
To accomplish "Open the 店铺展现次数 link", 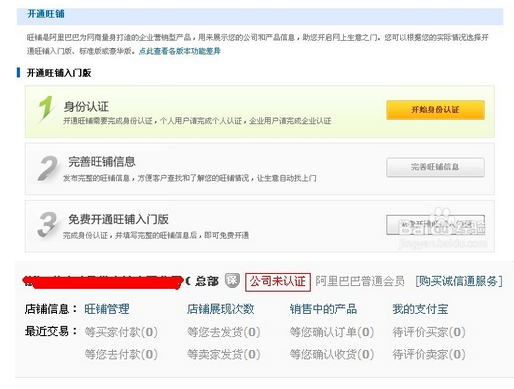I will [220, 309].
